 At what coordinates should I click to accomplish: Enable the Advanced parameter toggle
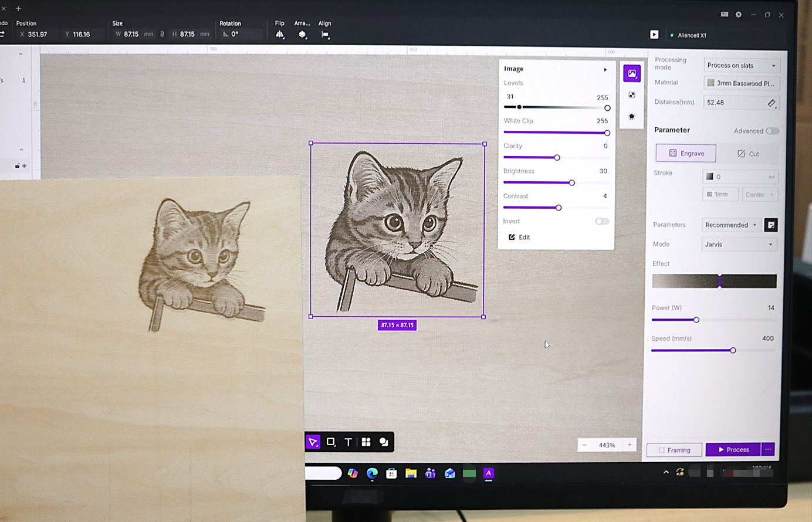772,131
